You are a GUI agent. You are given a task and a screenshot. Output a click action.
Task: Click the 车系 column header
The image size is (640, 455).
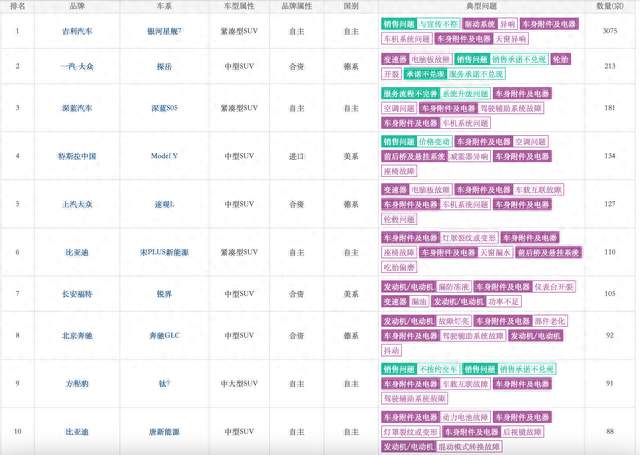pyautogui.click(x=164, y=6)
